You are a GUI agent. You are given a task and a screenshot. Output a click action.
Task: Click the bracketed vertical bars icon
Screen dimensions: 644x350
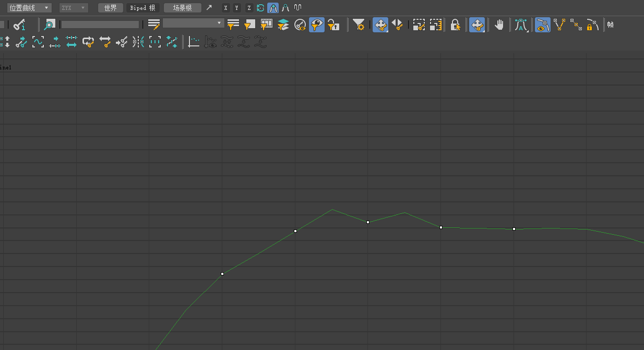155,42
